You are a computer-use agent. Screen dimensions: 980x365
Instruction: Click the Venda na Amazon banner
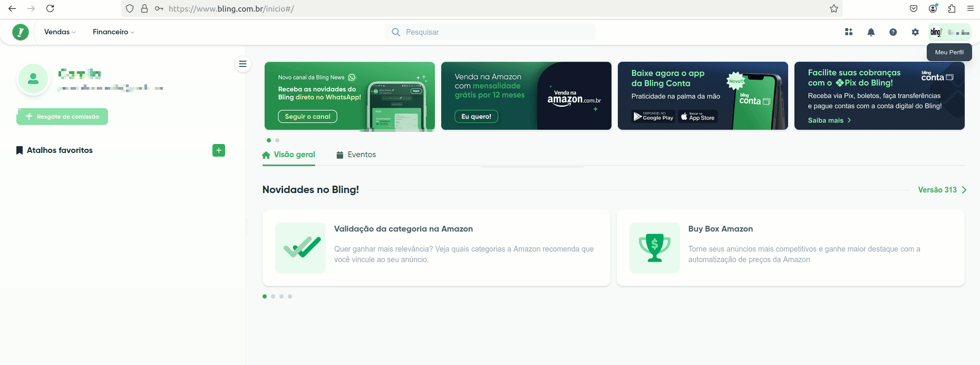coord(526,96)
